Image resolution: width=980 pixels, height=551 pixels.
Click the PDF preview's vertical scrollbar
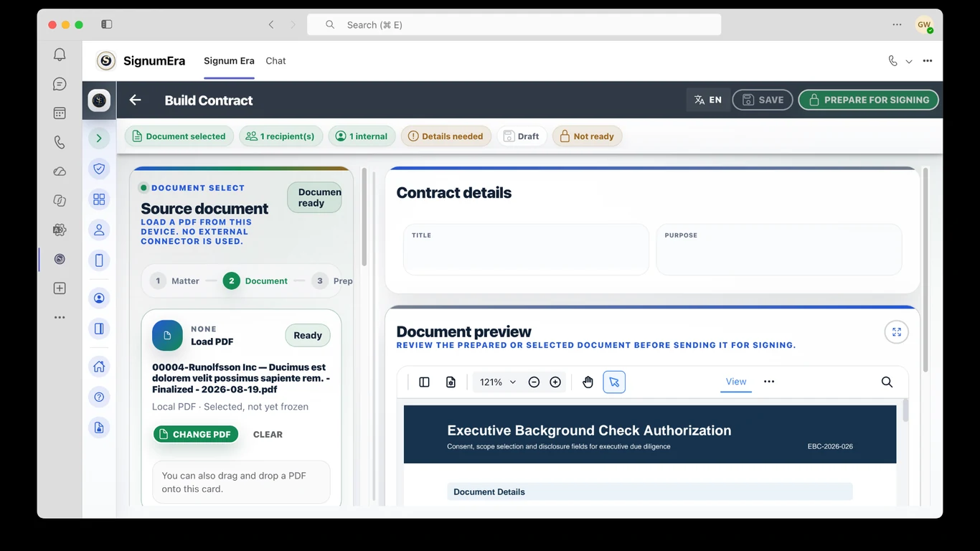coord(905,410)
